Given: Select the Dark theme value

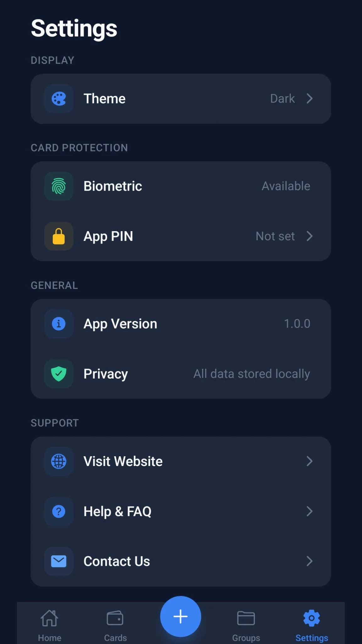Looking at the screenshot, I should point(282,99).
